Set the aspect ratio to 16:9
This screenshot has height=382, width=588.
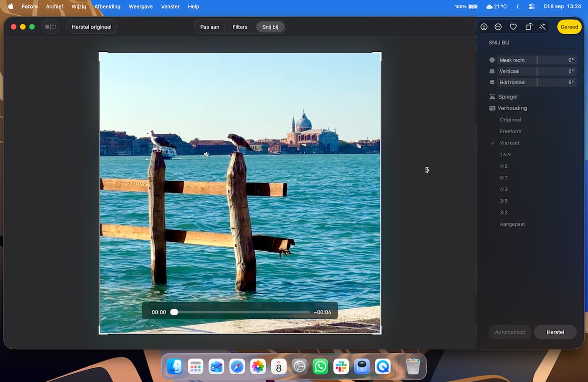point(505,155)
